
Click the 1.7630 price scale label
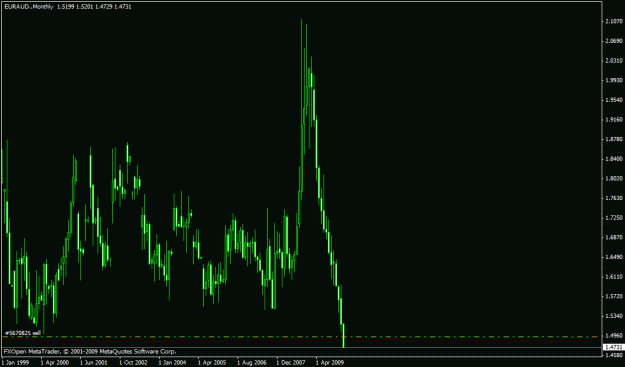point(614,198)
